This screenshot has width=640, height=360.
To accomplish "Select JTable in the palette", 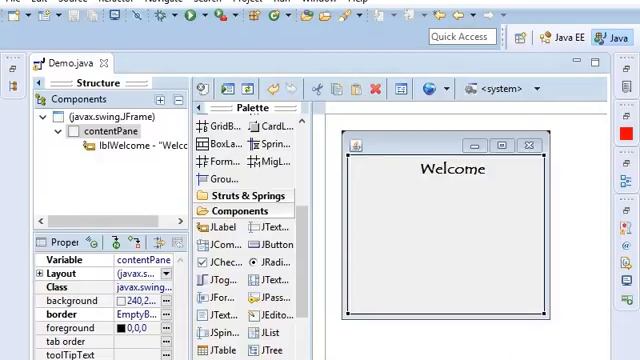I will (217, 350).
